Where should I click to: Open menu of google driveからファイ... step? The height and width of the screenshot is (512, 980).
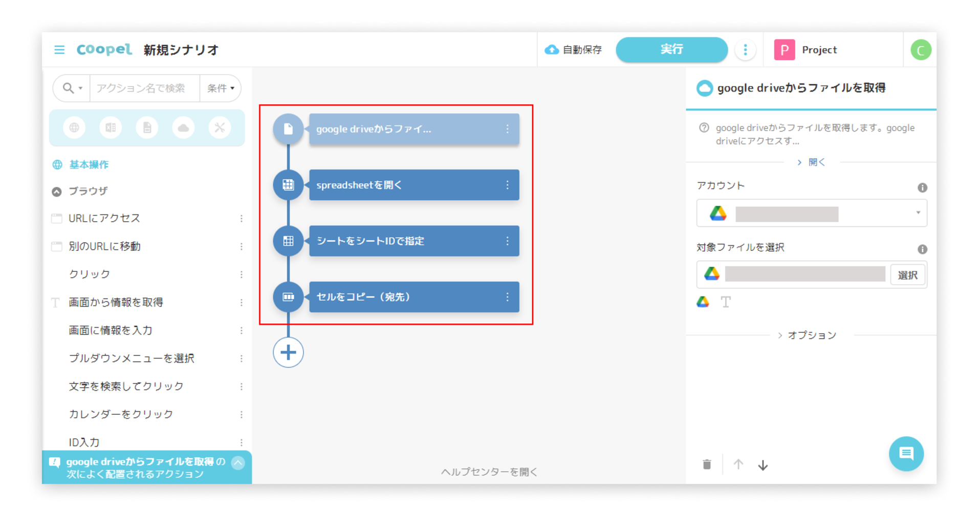click(x=507, y=129)
